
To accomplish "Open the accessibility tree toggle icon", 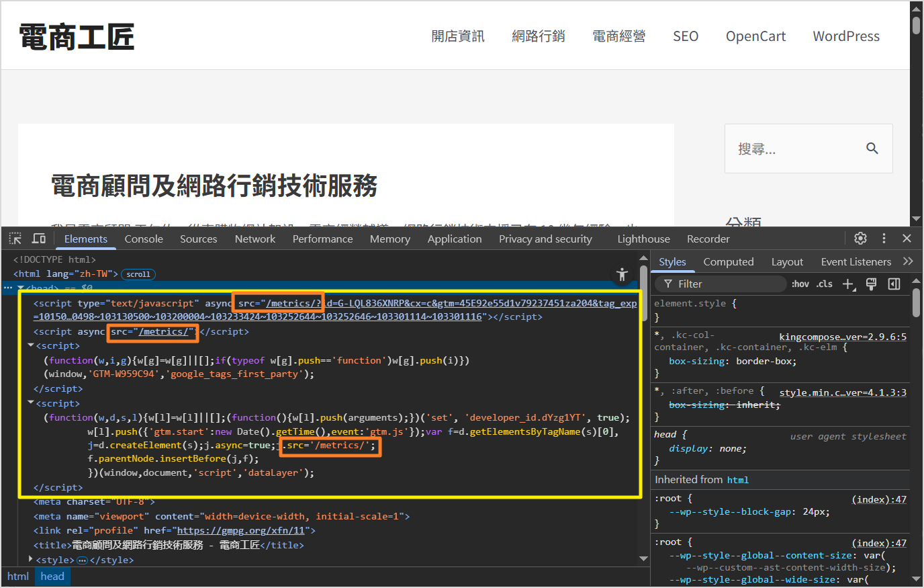I will (x=622, y=274).
